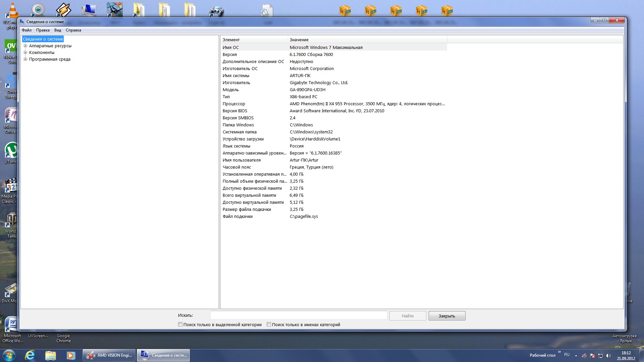Open the UVScreen... desktop item
The height and width of the screenshot is (362, 644).
38,336
